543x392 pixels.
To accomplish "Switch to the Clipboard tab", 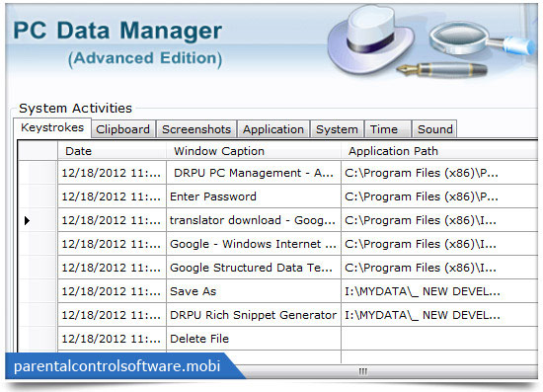I will (x=123, y=129).
